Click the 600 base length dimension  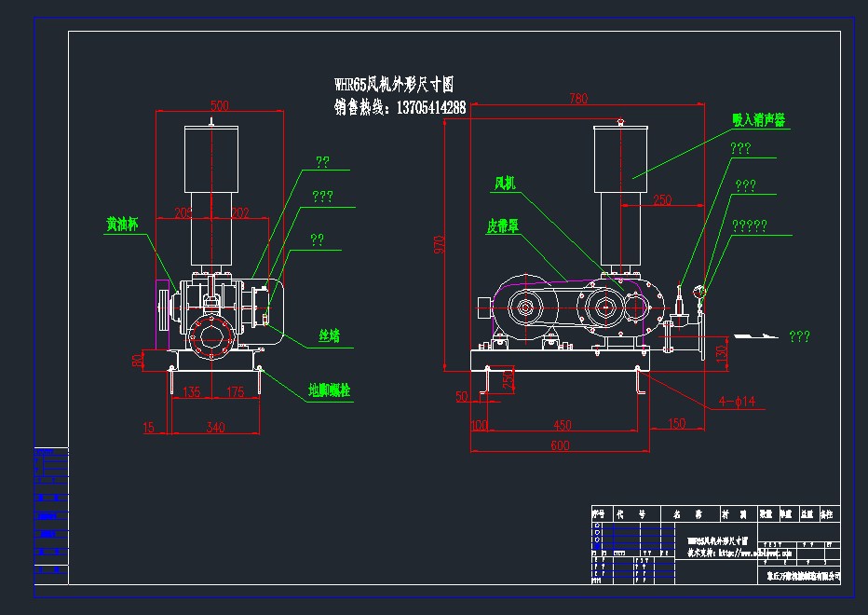(558, 445)
